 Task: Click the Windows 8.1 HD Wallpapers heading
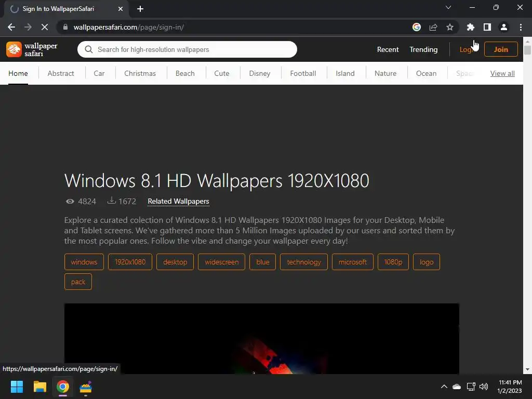217,180
